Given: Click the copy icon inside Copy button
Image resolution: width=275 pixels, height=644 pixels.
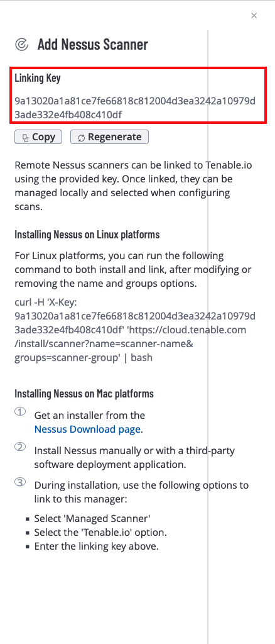Looking at the screenshot, I should click(x=25, y=138).
